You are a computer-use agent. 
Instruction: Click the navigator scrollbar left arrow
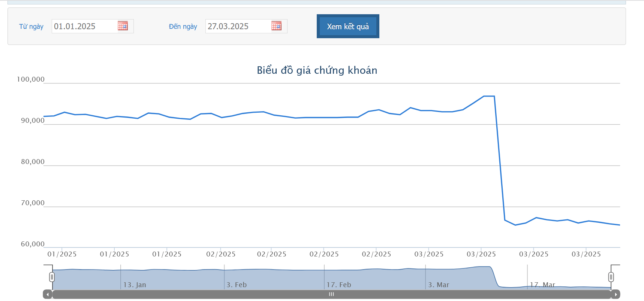coord(48,294)
